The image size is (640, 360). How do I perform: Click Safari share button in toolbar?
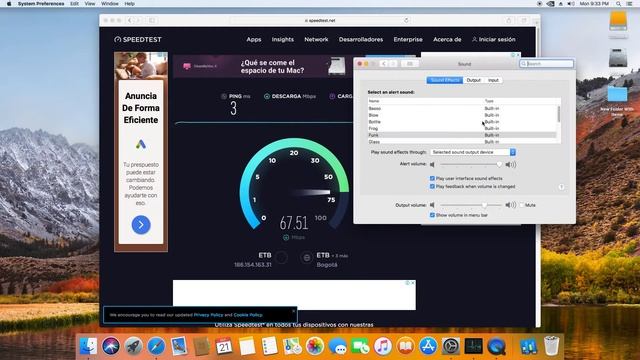pyautogui.click(x=509, y=20)
